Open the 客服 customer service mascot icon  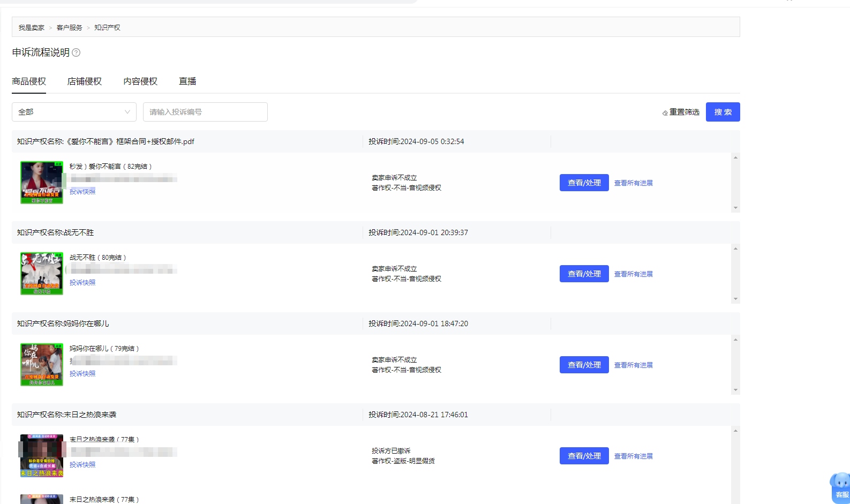[x=840, y=487]
